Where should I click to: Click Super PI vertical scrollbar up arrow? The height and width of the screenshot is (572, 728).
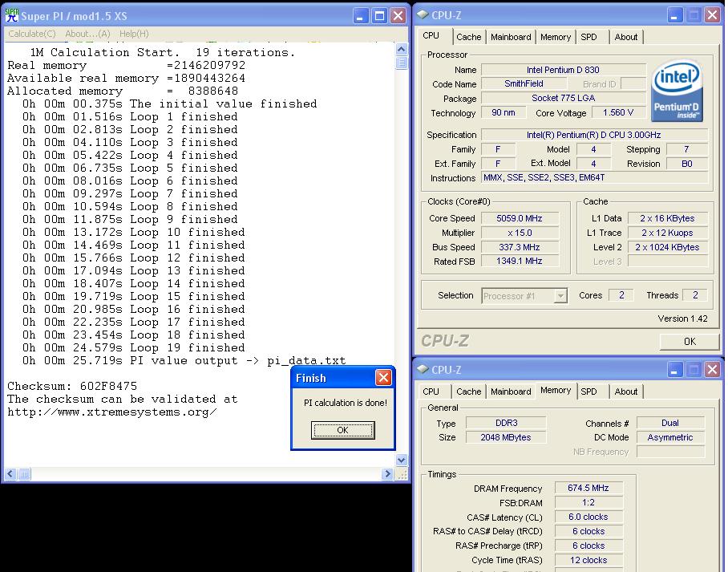click(402, 49)
